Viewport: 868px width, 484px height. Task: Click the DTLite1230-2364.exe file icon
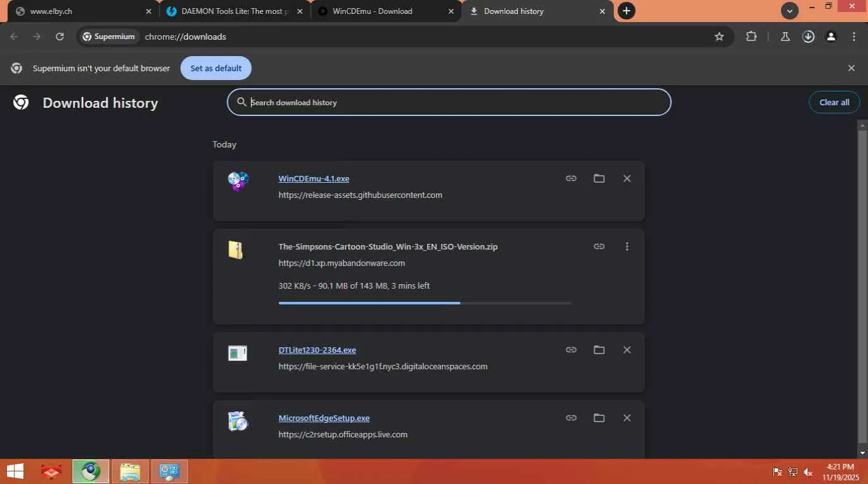tap(237, 353)
